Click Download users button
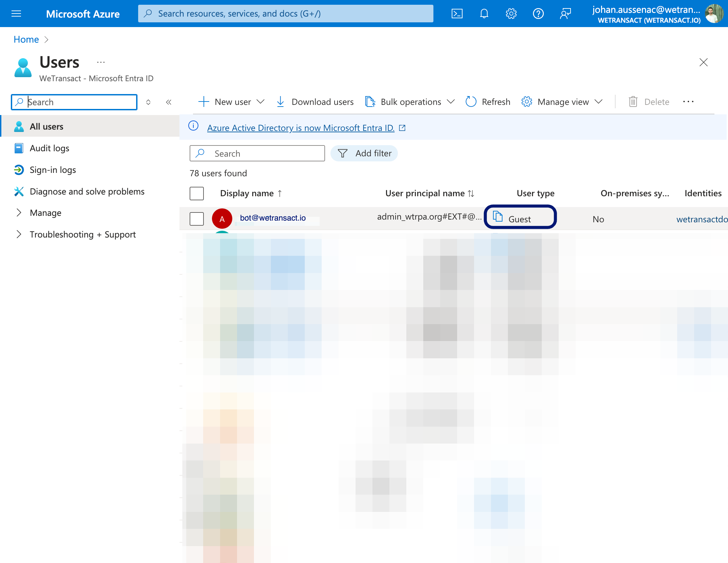The width and height of the screenshot is (728, 563). coord(315,102)
